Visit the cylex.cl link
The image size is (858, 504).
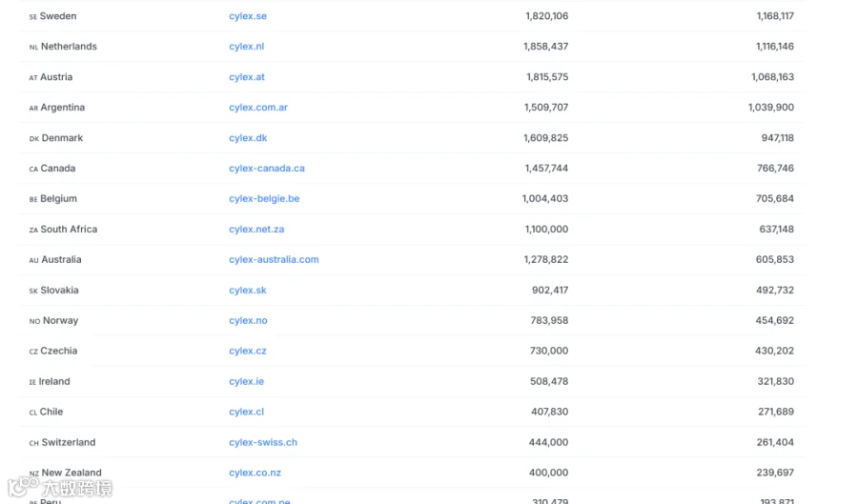tap(246, 413)
